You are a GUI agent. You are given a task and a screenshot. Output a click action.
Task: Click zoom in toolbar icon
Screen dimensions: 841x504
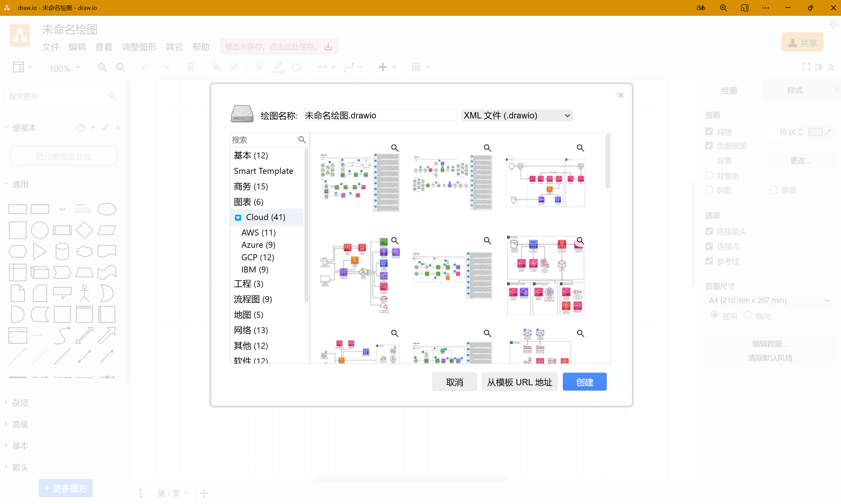(x=102, y=67)
